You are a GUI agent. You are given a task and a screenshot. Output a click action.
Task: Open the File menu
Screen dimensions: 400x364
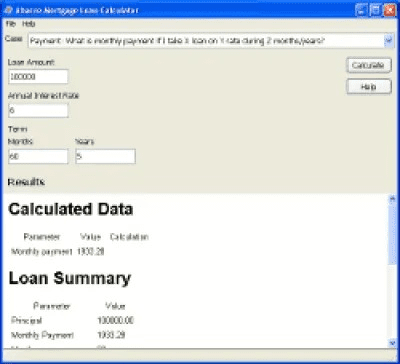pyautogui.click(x=11, y=24)
